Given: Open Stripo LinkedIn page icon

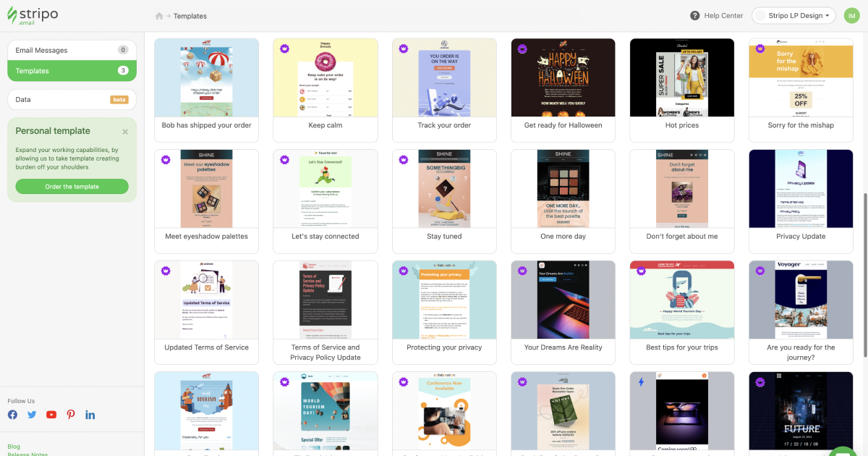Looking at the screenshot, I should tap(90, 415).
